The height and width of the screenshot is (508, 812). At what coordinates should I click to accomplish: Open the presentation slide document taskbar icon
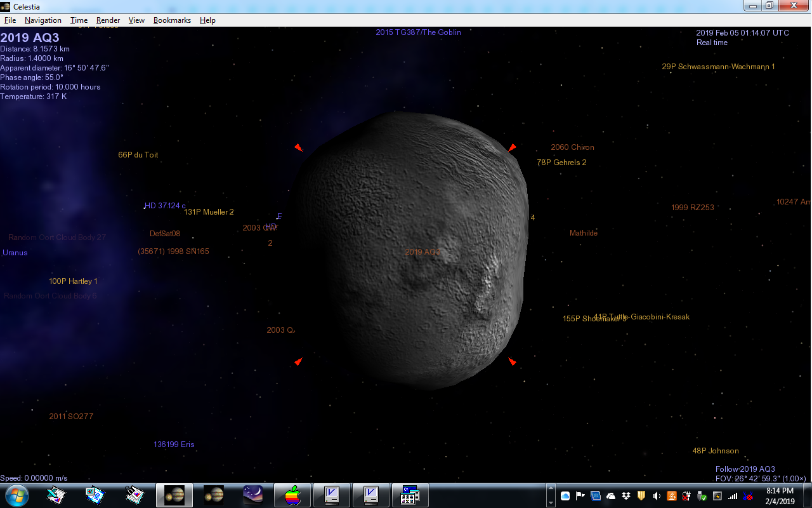point(96,495)
